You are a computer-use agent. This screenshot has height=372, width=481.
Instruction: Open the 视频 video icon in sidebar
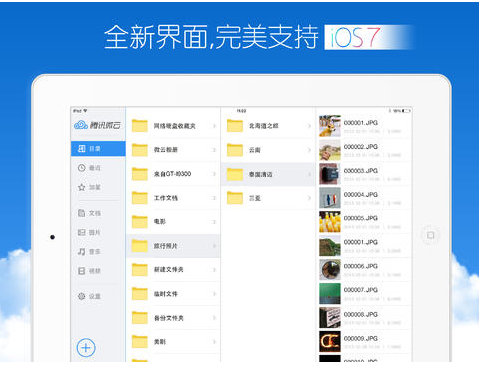[82, 271]
